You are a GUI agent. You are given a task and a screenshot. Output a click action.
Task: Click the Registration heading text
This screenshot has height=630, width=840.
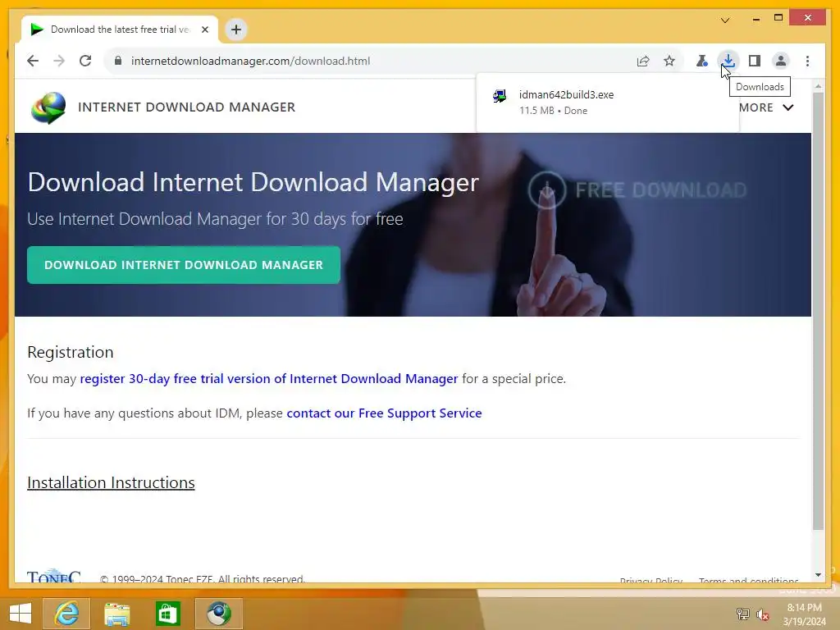click(71, 352)
